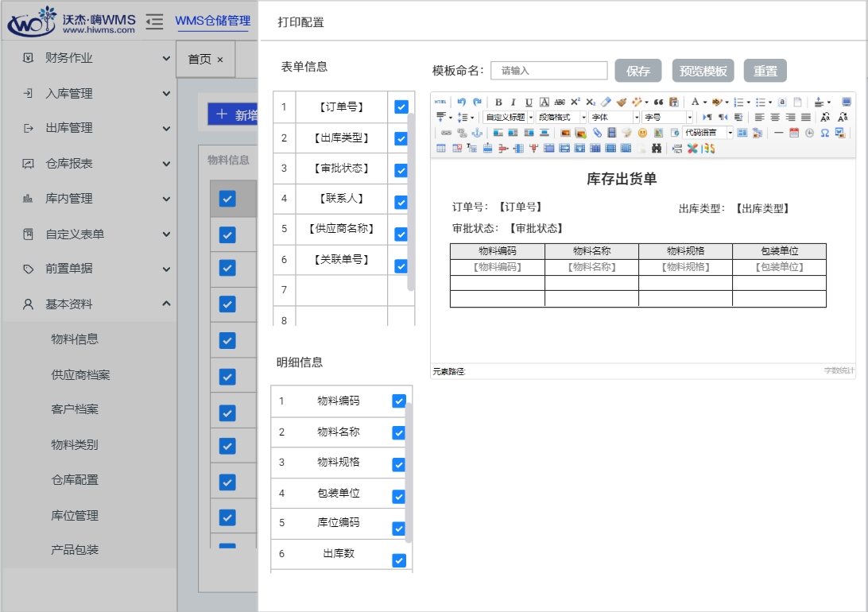Insert blockquote with quotation mark icon
Viewport: 868px width, 612px height.
pyautogui.click(x=658, y=102)
